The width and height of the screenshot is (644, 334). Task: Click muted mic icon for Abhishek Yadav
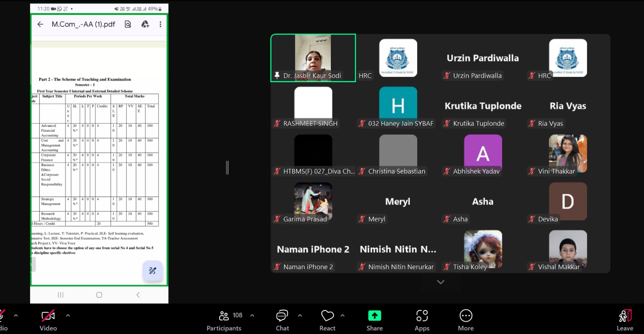447,171
